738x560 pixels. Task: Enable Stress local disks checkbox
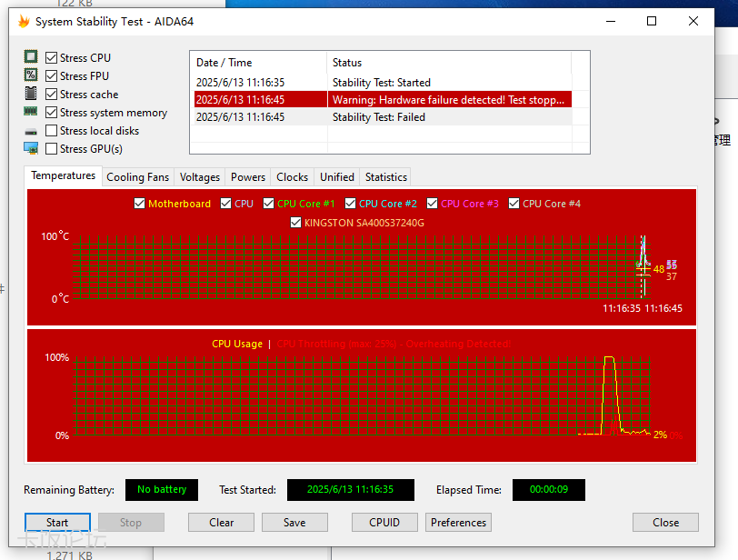pyautogui.click(x=51, y=130)
